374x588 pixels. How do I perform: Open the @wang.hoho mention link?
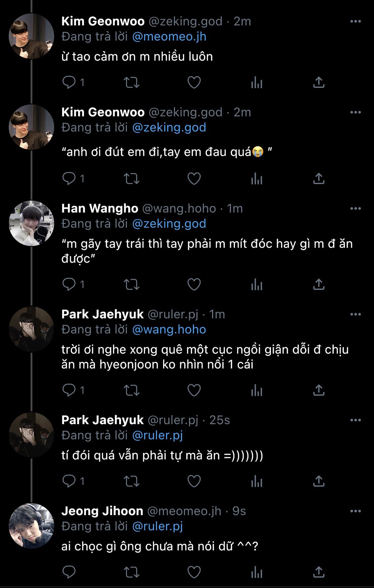click(169, 330)
